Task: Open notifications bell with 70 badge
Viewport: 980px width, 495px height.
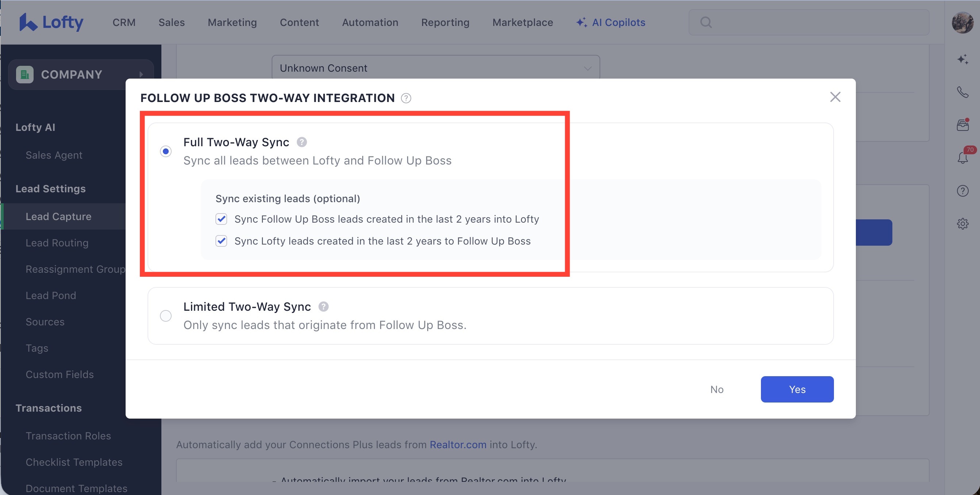Action: [x=962, y=157]
